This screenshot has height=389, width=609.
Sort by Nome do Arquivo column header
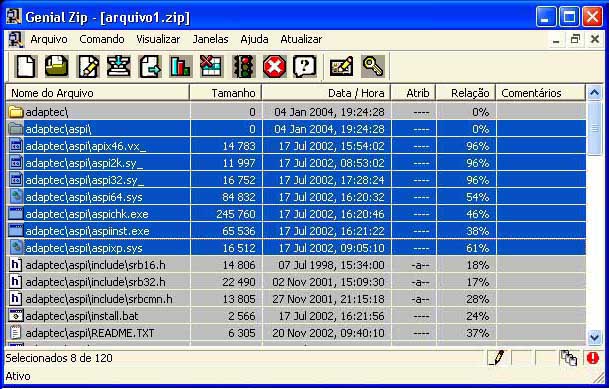97,93
